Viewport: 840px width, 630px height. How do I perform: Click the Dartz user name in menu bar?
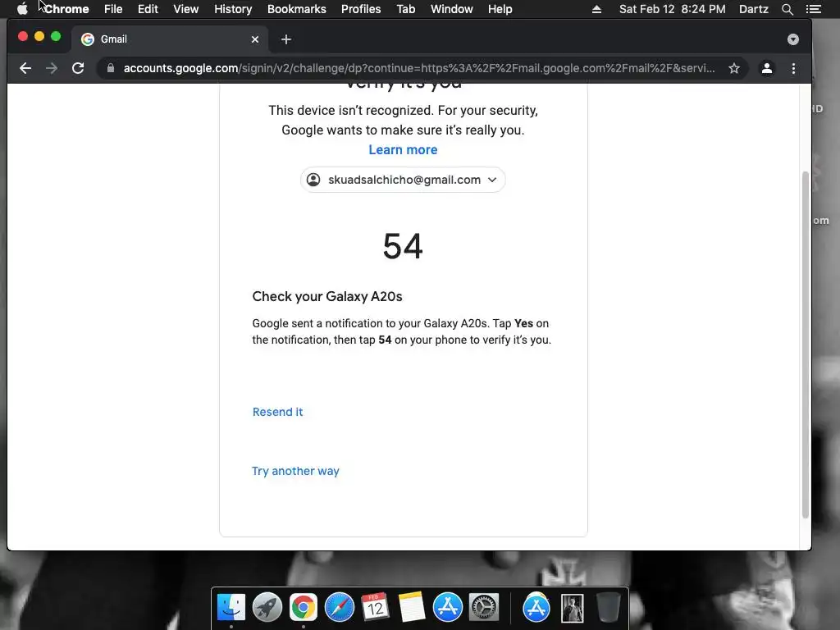pos(754,9)
